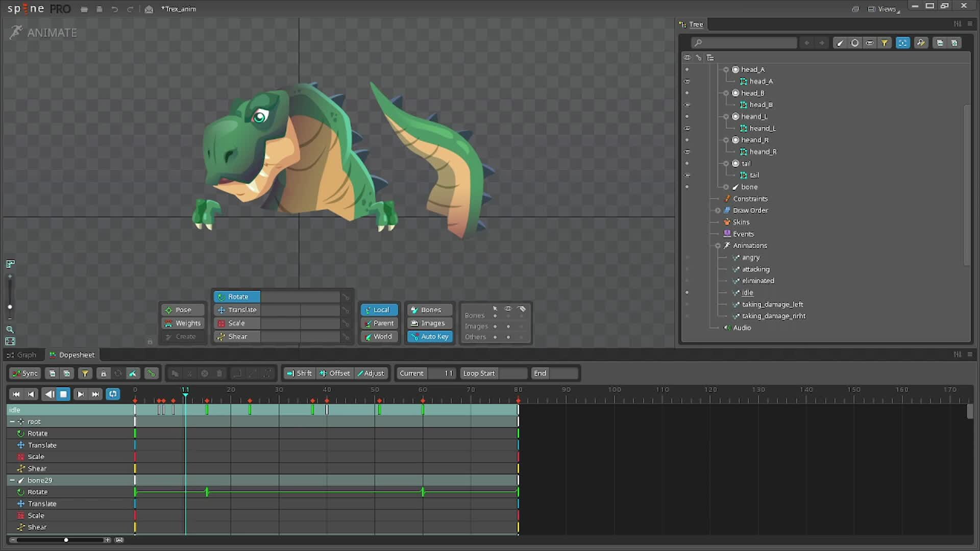Image resolution: width=980 pixels, height=551 pixels.
Task: Click the Pose button
Action: pyautogui.click(x=182, y=310)
